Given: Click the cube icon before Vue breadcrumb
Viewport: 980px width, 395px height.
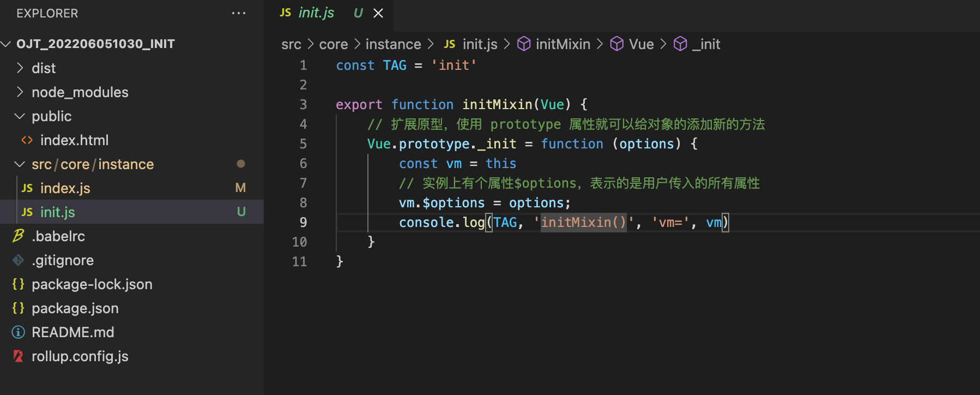Looking at the screenshot, I should 616,44.
